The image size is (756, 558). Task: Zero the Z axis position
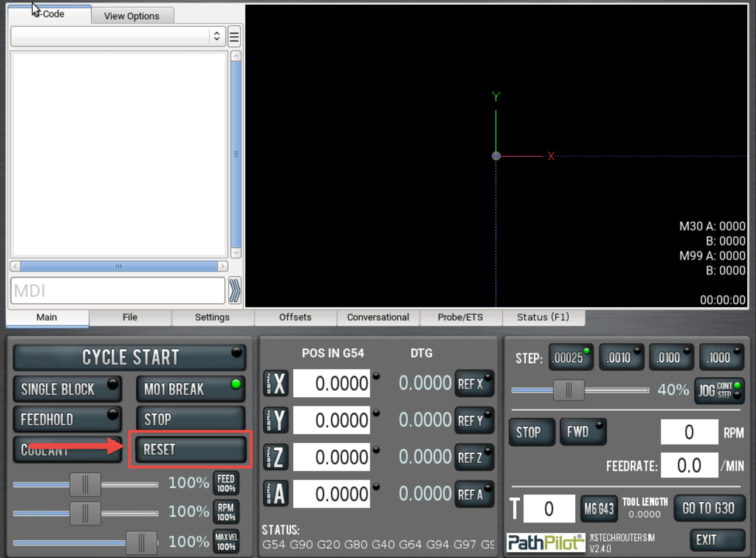[276, 457]
